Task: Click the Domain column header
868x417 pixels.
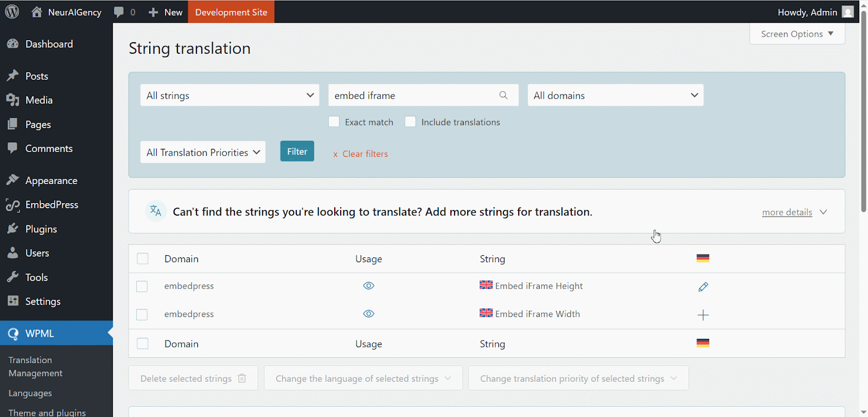Action: click(x=181, y=258)
